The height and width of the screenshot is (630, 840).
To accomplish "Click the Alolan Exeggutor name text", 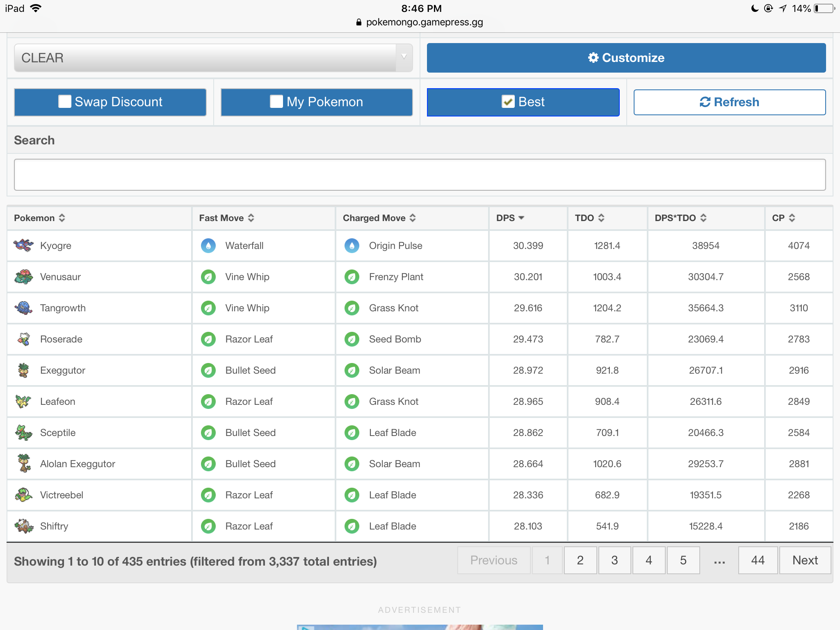I will pos(78,464).
